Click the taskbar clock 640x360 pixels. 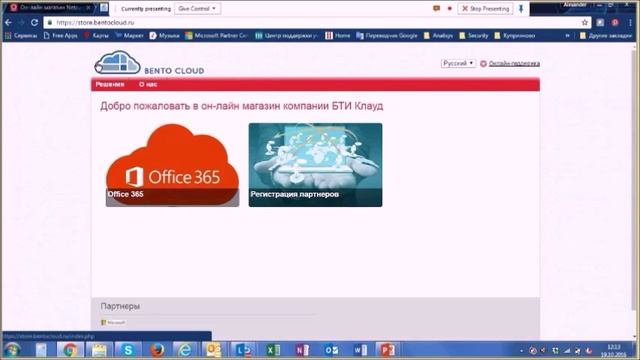click(613, 350)
